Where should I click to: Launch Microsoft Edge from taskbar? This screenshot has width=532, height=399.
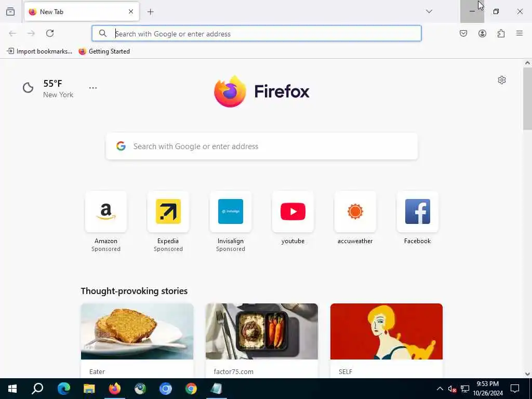64,389
